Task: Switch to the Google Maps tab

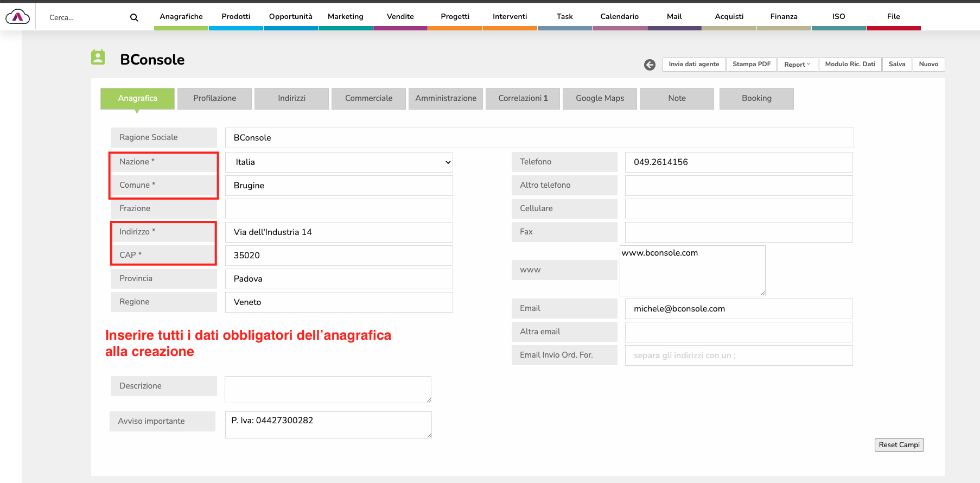Action: click(600, 99)
